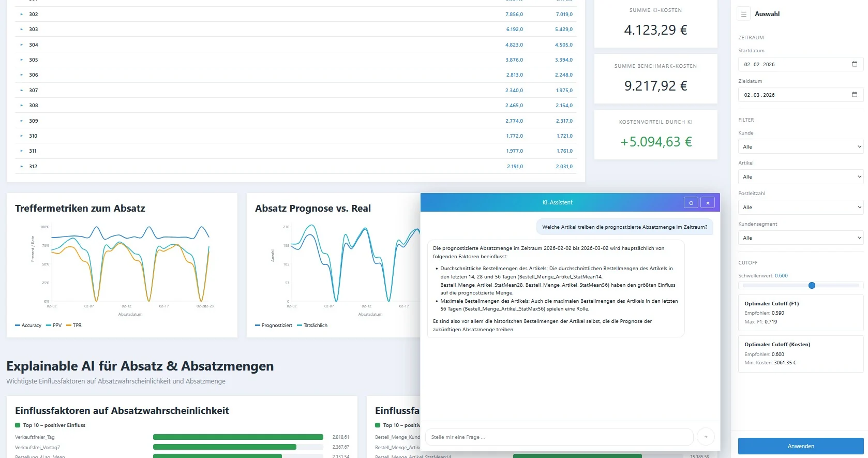Viewport: 868px width, 458px height.
Task: Toggle the TPR series in legend
Action: point(74,326)
